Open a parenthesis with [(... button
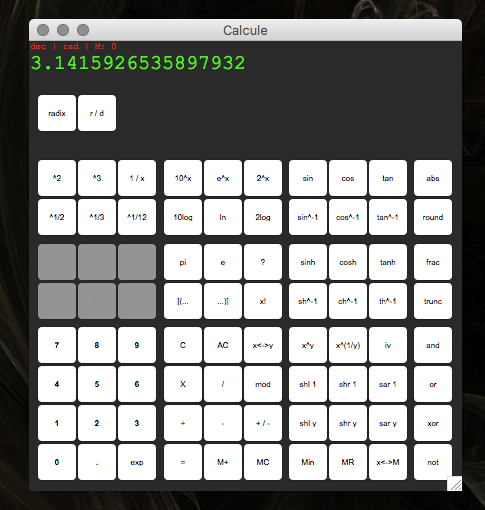 183,301
